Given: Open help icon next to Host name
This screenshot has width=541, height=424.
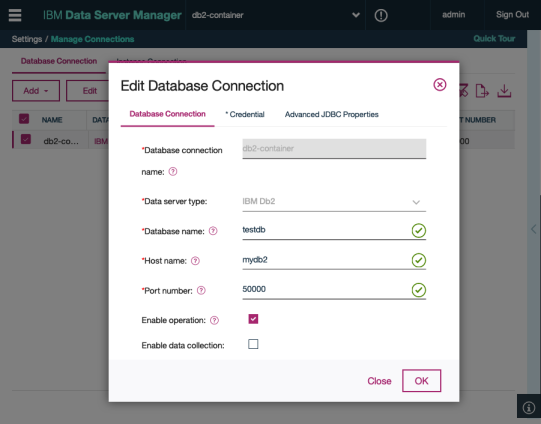Looking at the screenshot, I should point(195,260).
